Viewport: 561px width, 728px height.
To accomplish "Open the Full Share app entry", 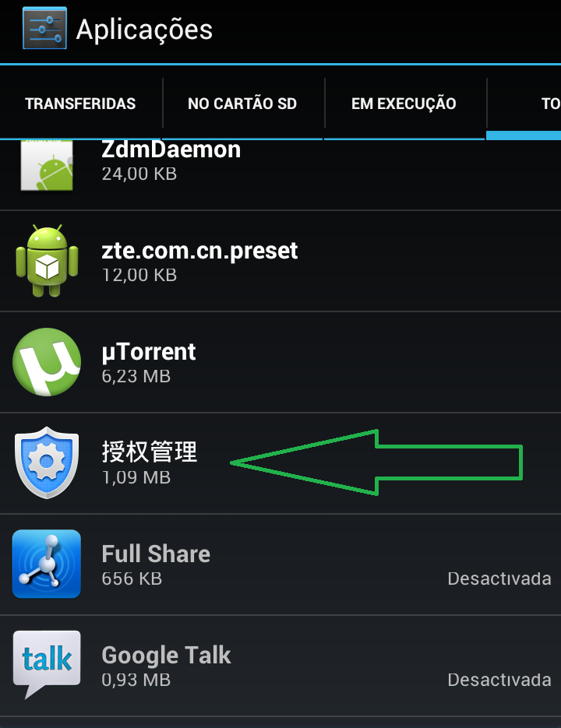I will point(280,564).
